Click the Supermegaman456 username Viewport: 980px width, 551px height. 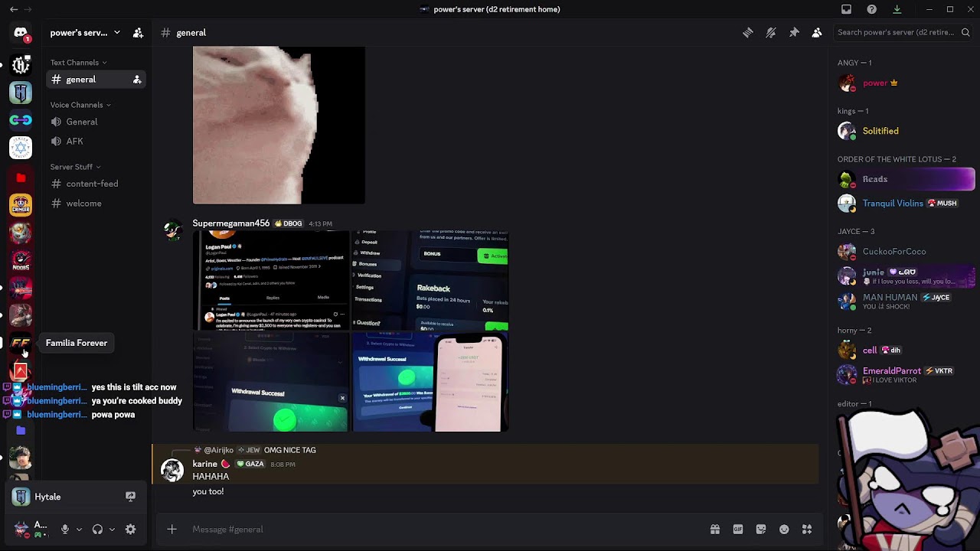230,223
